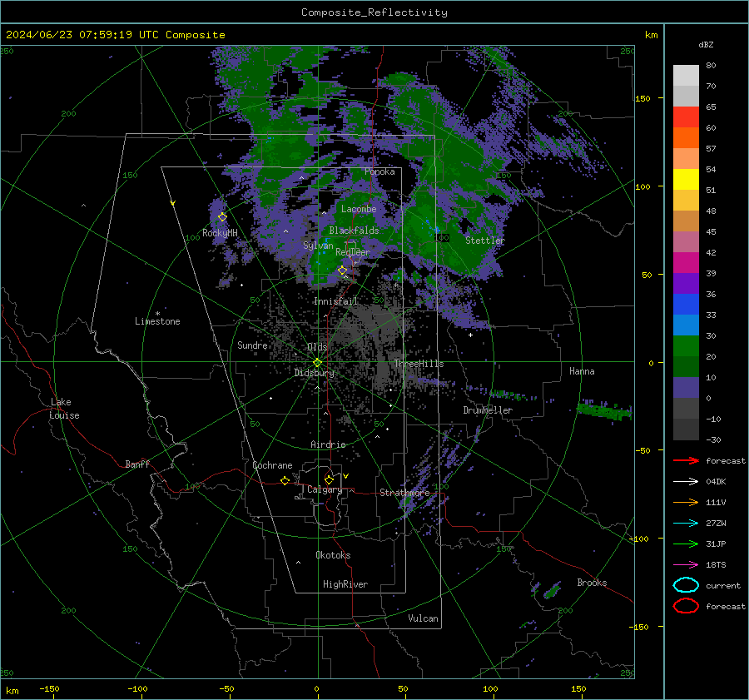
Task: Click the orange 111V arrow icon
Action: [686, 502]
